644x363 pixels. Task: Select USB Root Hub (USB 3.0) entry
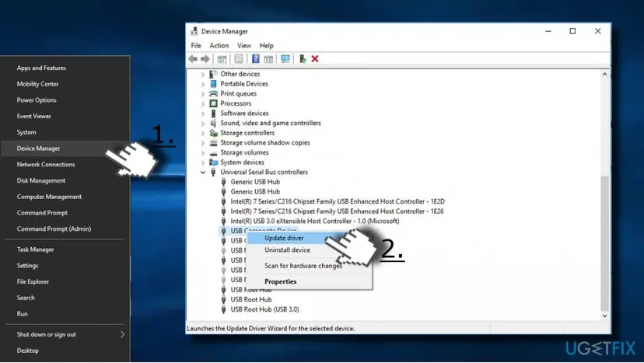click(265, 309)
